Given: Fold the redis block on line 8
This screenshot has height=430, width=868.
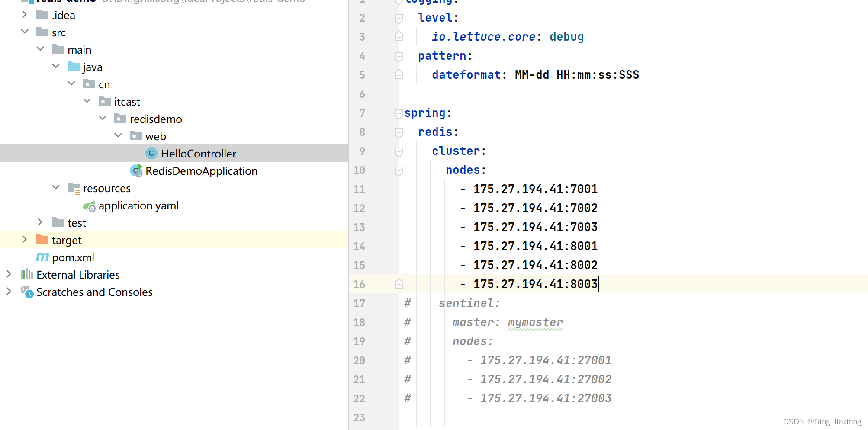Looking at the screenshot, I should (x=399, y=132).
